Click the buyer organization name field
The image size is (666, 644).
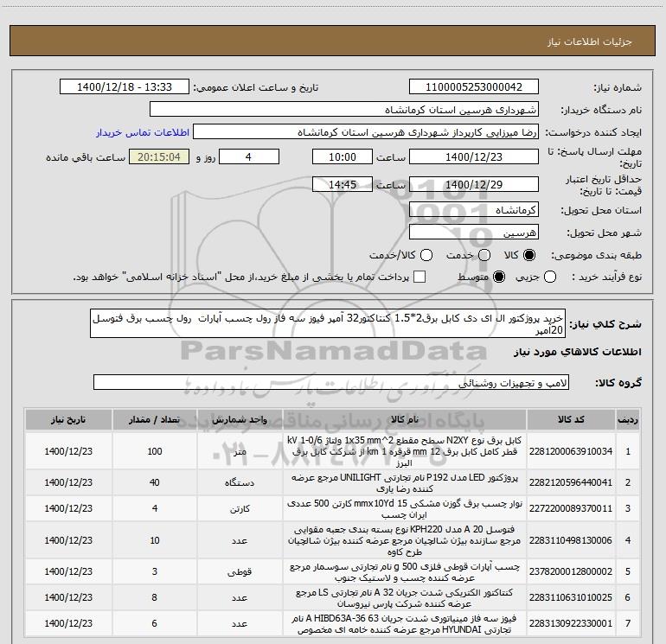pyautogui.click(x=344, y=110)
